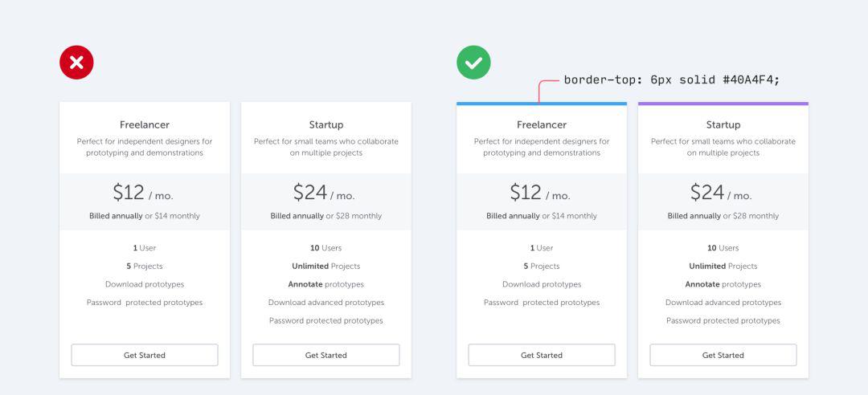This screenshot has height=395, width=868.
Task: Click the $24 price on purple-bordered card
Action: point(709,193)
